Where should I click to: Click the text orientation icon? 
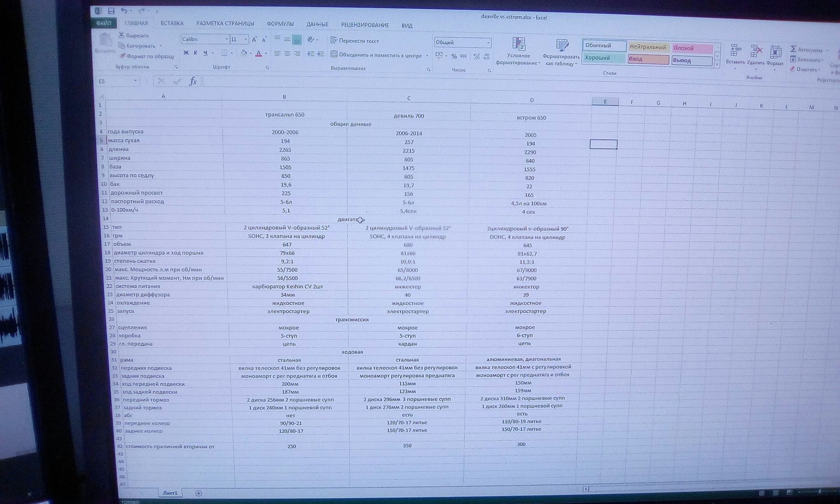pos(311,40)
